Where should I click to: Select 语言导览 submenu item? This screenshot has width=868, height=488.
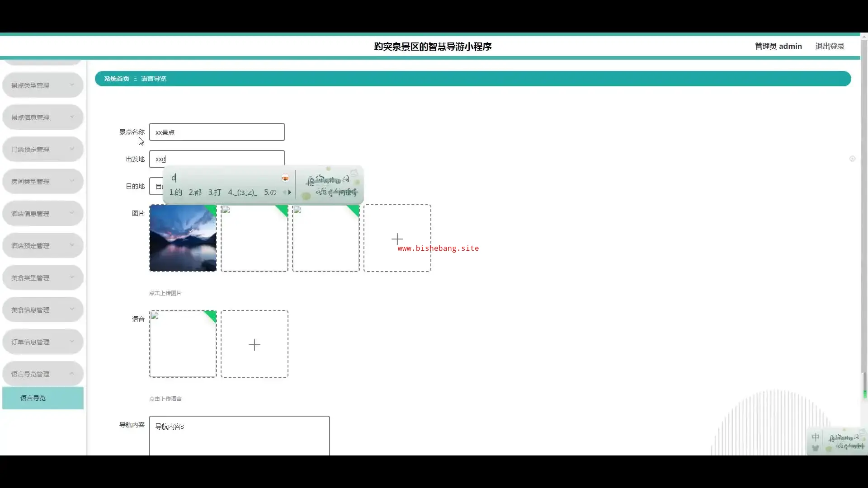coord(42,398)
